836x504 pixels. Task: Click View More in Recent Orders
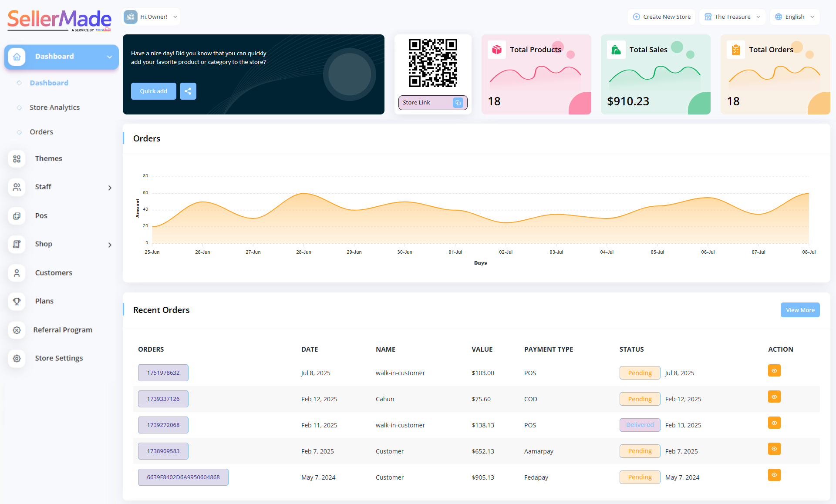click(800, 310)
